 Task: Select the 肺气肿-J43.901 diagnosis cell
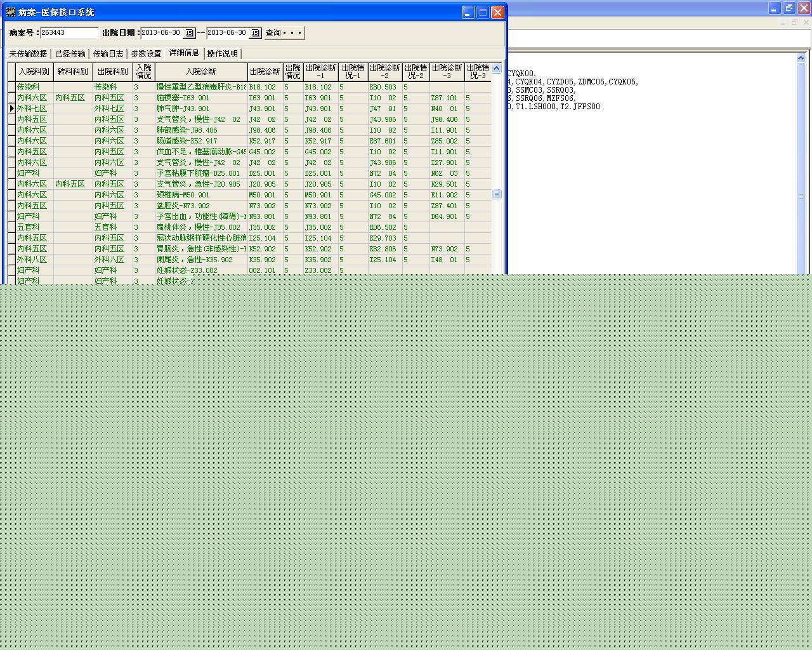(201, 109)
